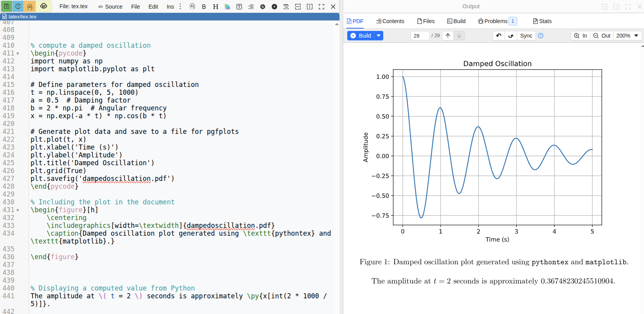644x314 pixels.
Task: Toggle vertical column split of editor
Action: [x=310, y=7]
